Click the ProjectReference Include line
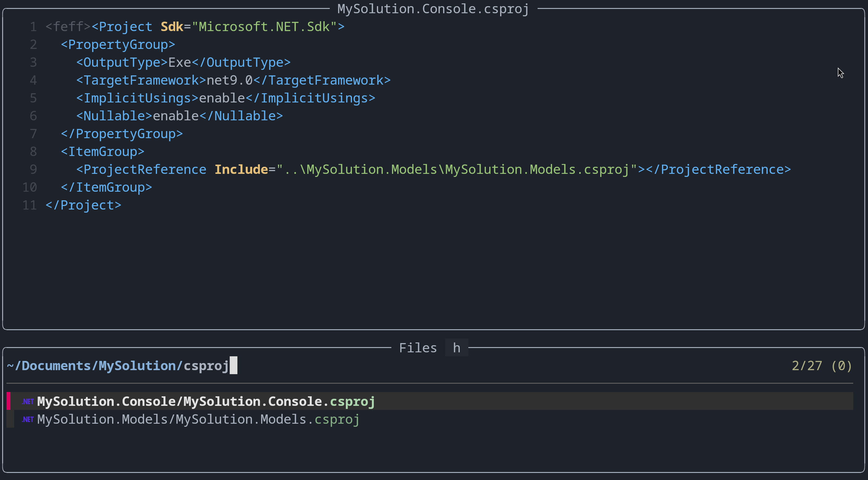868x480 pixels. [x=434, y=169]
